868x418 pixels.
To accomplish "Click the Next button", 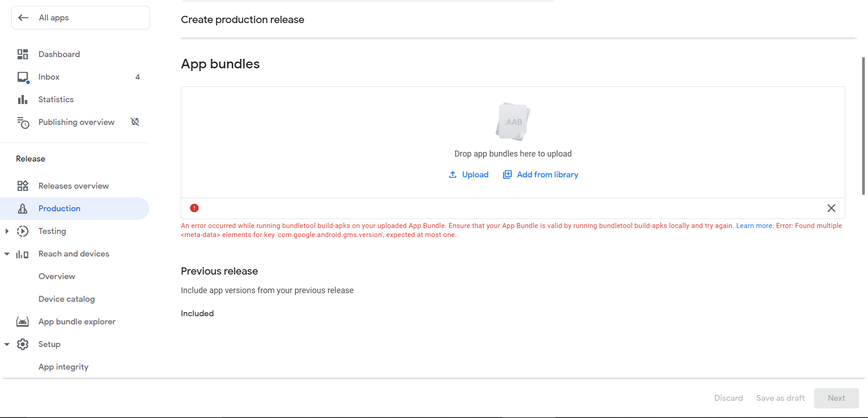I will click(836, 398).
